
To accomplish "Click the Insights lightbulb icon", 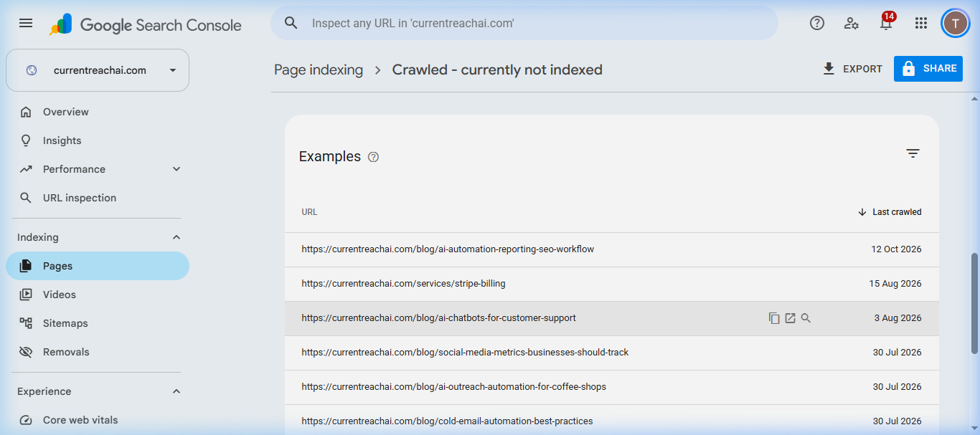I will (26, 140).
